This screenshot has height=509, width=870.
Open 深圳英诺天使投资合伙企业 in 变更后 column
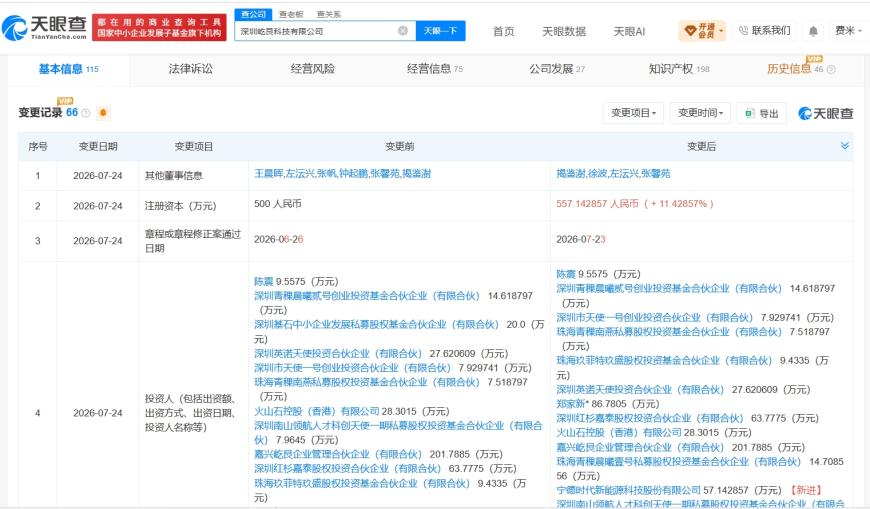tap(640, 389)
